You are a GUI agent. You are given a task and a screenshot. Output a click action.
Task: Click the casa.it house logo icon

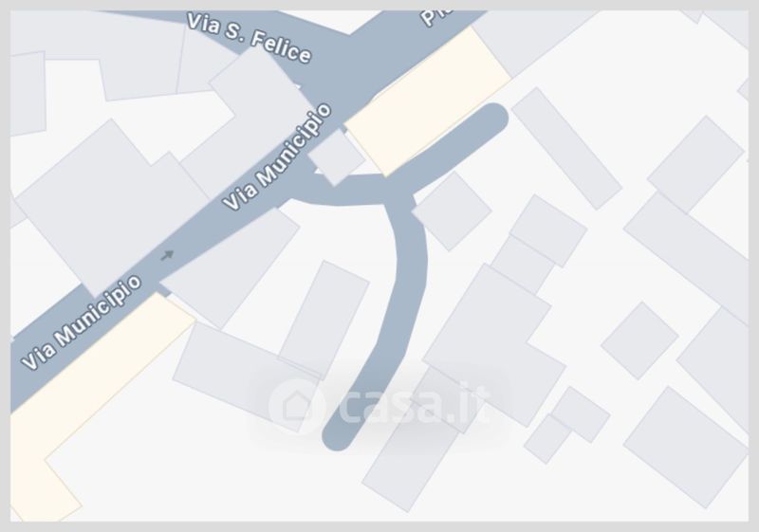[297, 406]
